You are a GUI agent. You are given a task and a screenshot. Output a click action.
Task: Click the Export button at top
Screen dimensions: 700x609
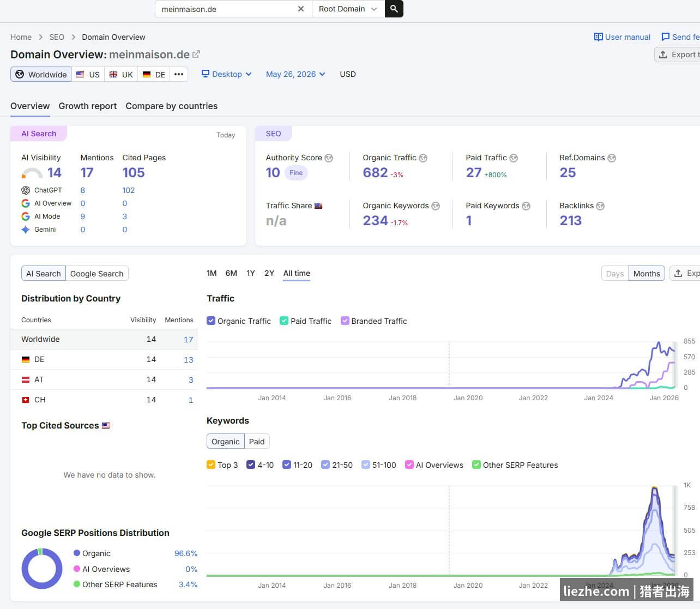[x=678, y=55]
